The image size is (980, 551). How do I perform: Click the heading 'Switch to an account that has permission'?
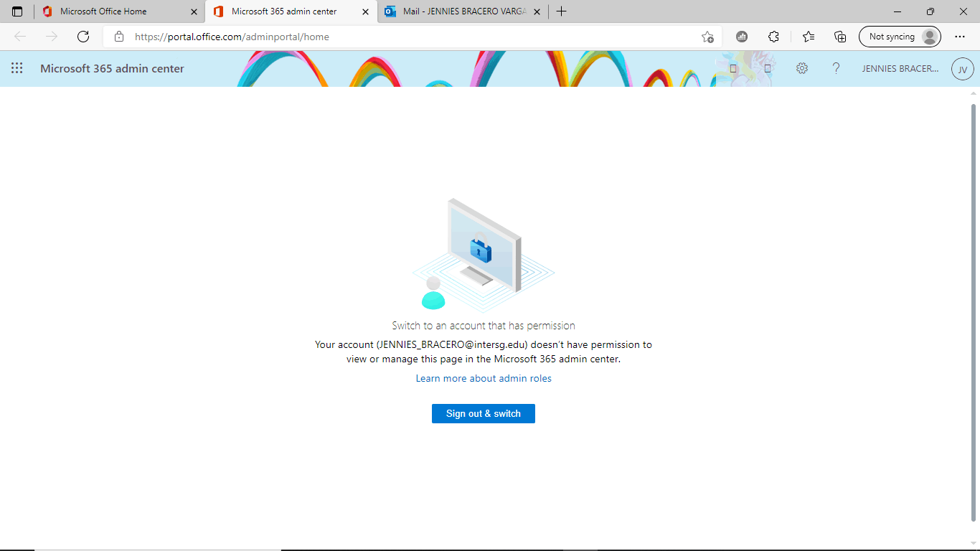coord(484,326)
